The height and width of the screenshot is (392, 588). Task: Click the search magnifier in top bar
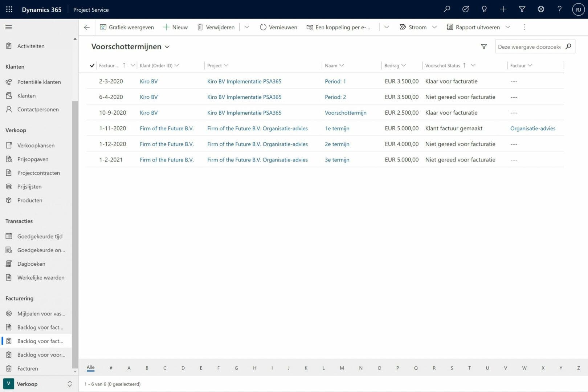tap(447, 9)
